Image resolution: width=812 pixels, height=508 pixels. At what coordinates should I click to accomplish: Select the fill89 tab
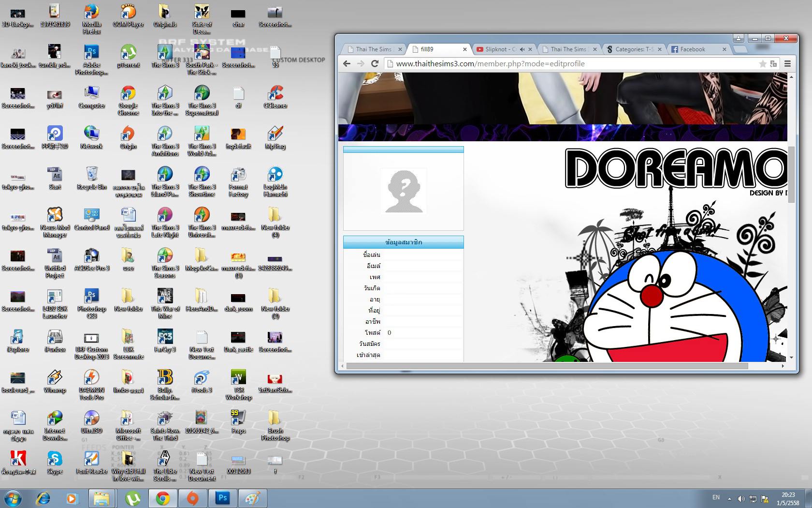click(x=438, y=49)
